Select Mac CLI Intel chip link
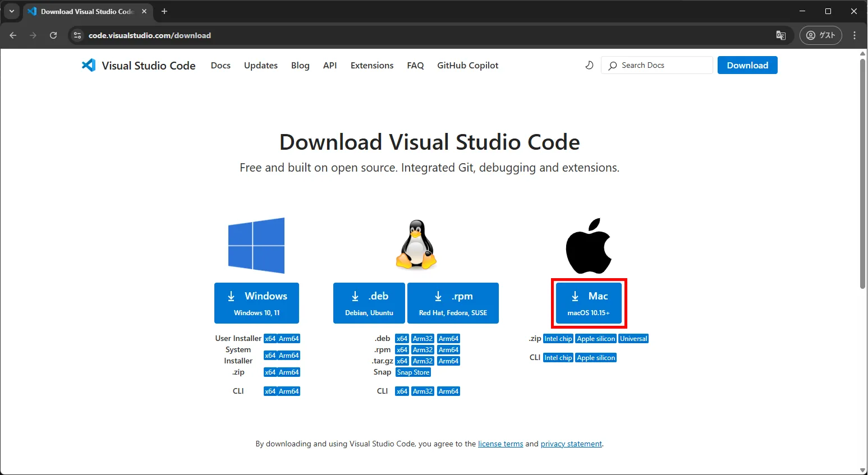The width and height of the screenshot is (868, 475). click(558, 358)
